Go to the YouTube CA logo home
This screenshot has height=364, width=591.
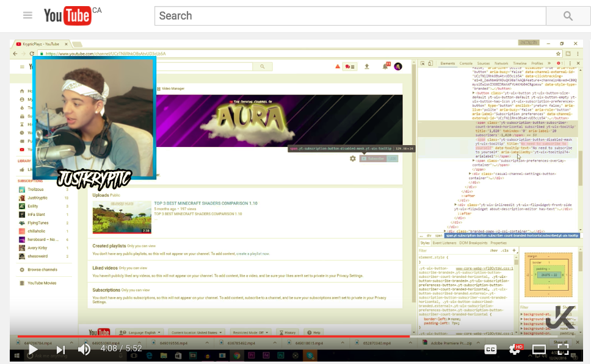[73, 15]
